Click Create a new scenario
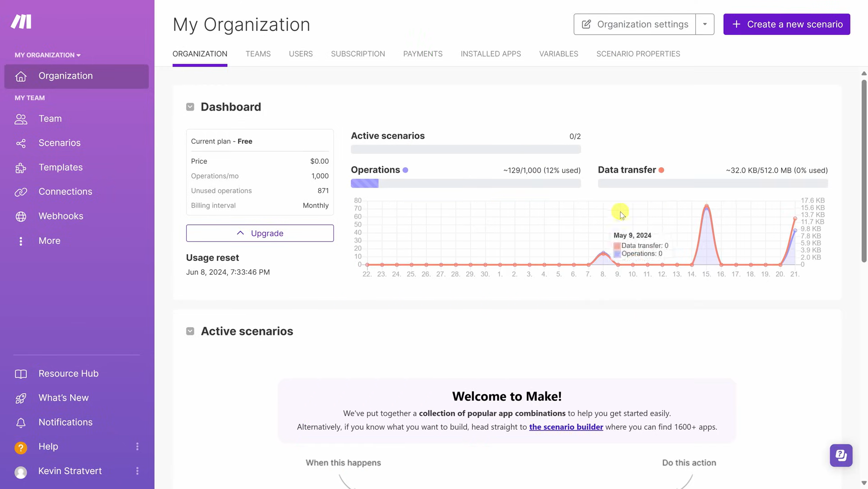Screen dimensions: 868x489 pos(786,24)
